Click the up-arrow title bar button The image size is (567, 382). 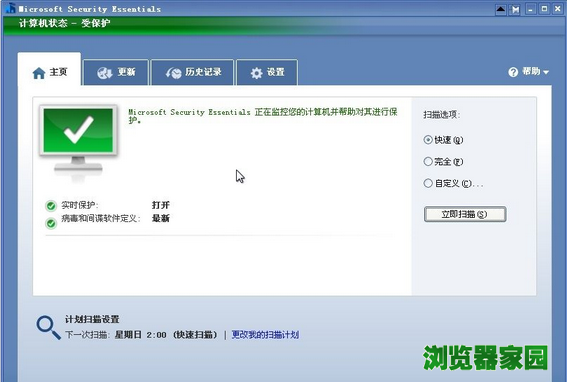500,9
